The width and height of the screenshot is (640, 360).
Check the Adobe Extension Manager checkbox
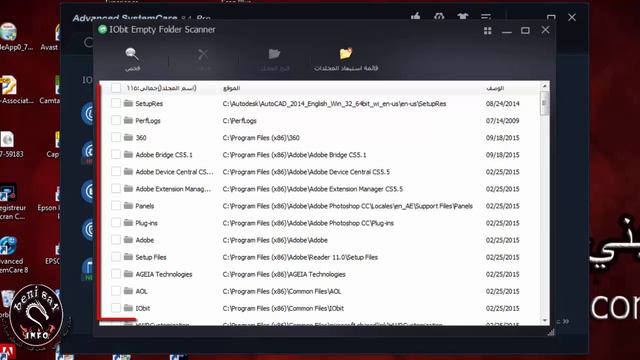click(x=116, y=189)
